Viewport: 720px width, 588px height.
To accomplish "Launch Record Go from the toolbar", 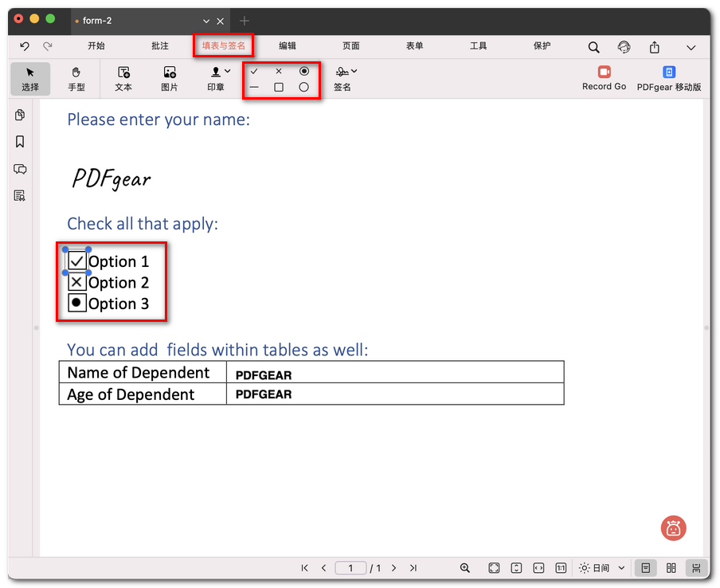I will click(x=604, y=78).
